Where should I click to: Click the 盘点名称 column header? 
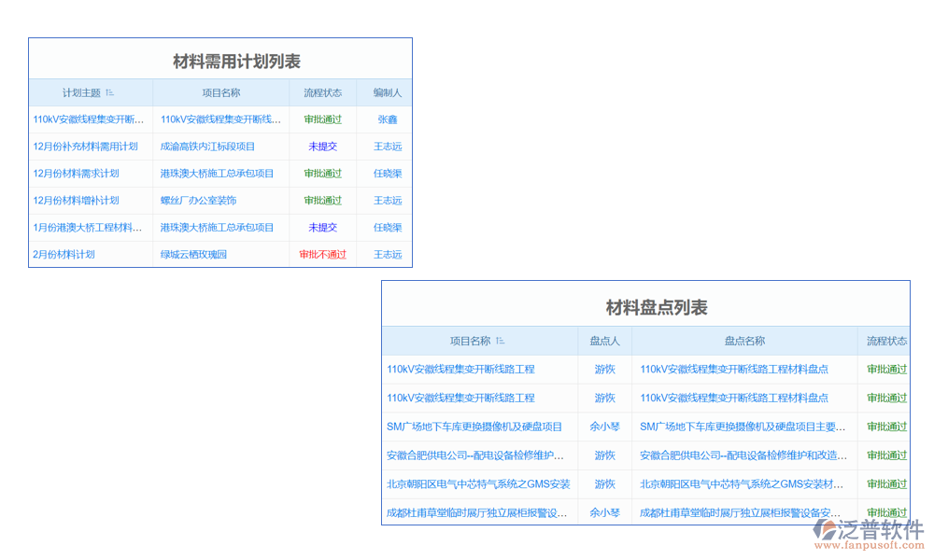pos(744,341)
